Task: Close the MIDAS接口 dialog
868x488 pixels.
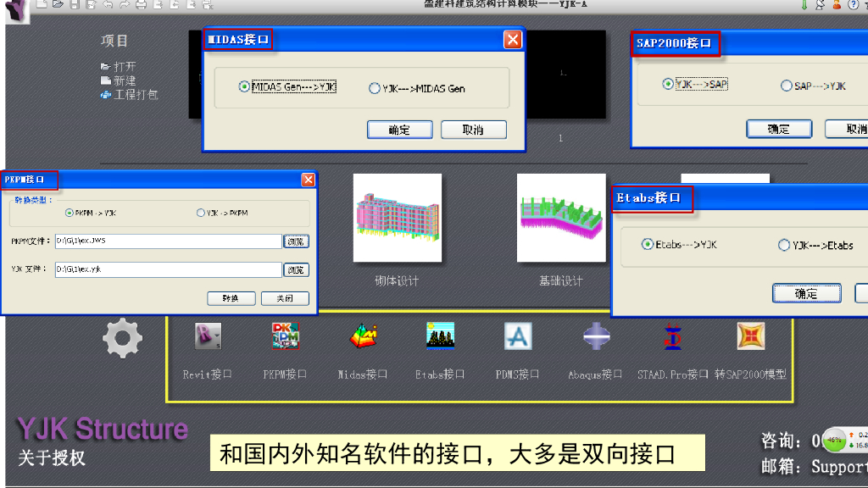Action: click(513, 39)
